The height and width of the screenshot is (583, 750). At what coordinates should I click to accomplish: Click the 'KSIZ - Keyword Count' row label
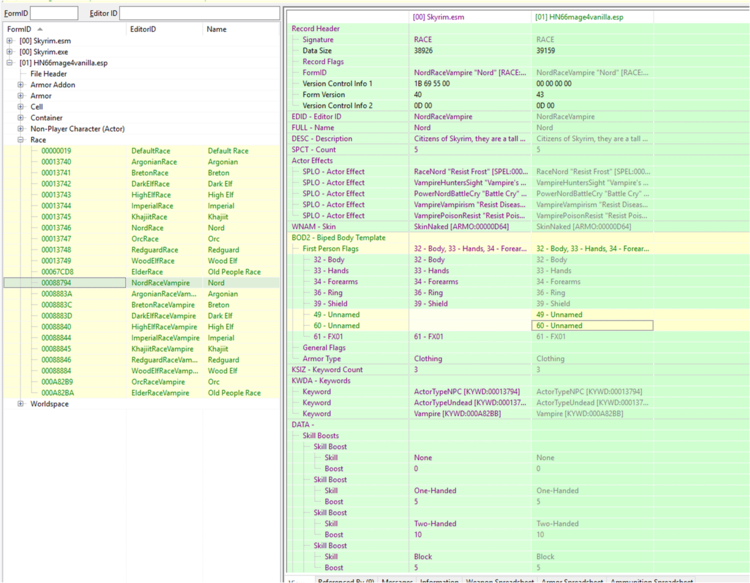327,370
